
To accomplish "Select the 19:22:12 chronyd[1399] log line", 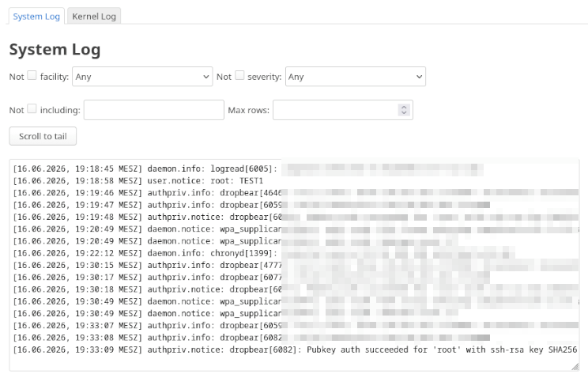I will [264, 253].
